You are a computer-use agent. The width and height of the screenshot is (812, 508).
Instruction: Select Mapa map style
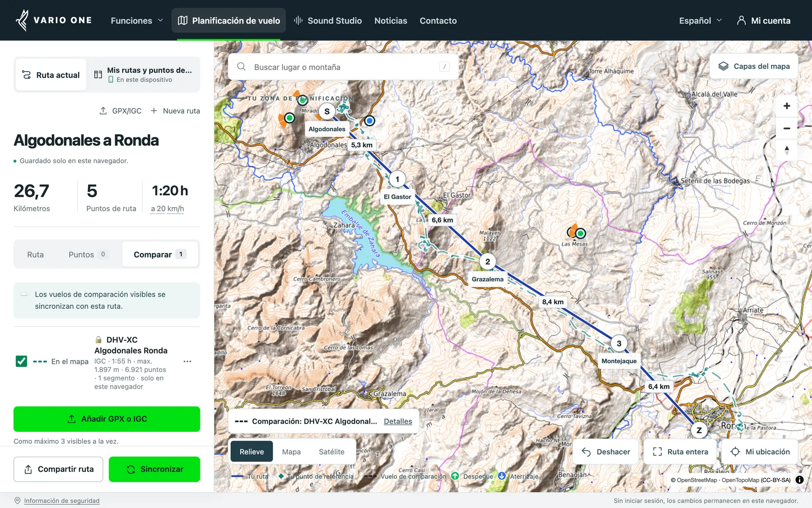pyautogui.click(x=291, y=452)
